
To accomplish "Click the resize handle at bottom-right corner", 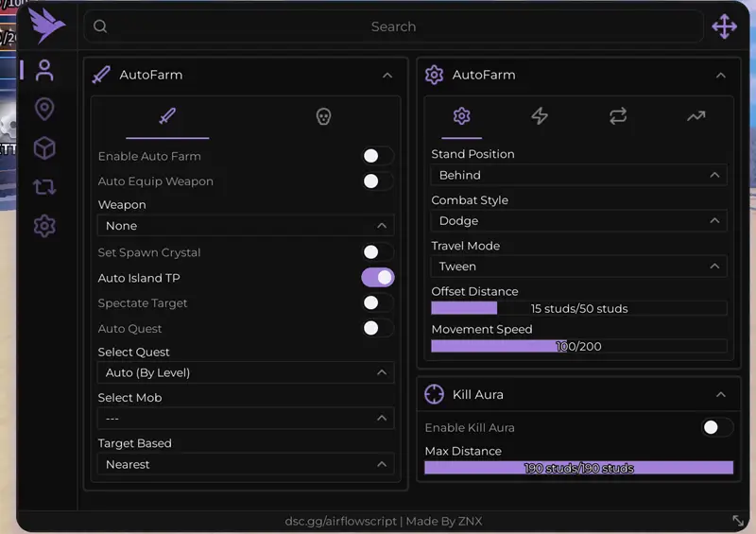I will tap(738, 521).
